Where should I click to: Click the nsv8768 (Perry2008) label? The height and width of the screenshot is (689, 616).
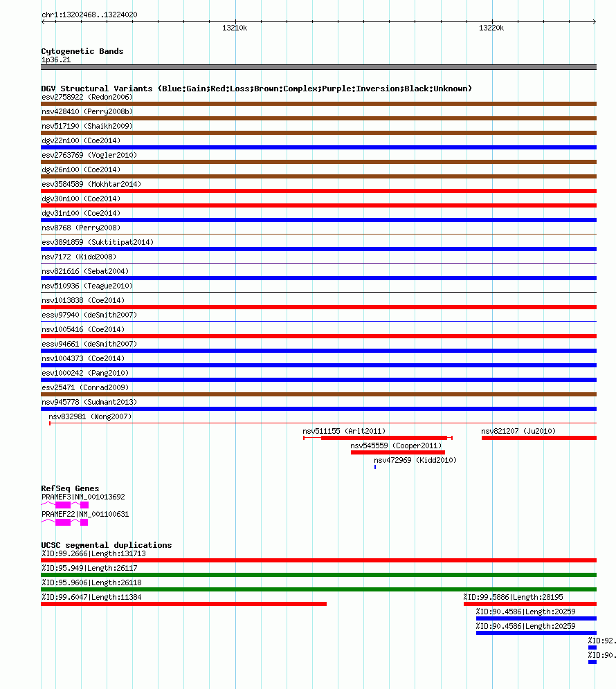tap(81, 228)
